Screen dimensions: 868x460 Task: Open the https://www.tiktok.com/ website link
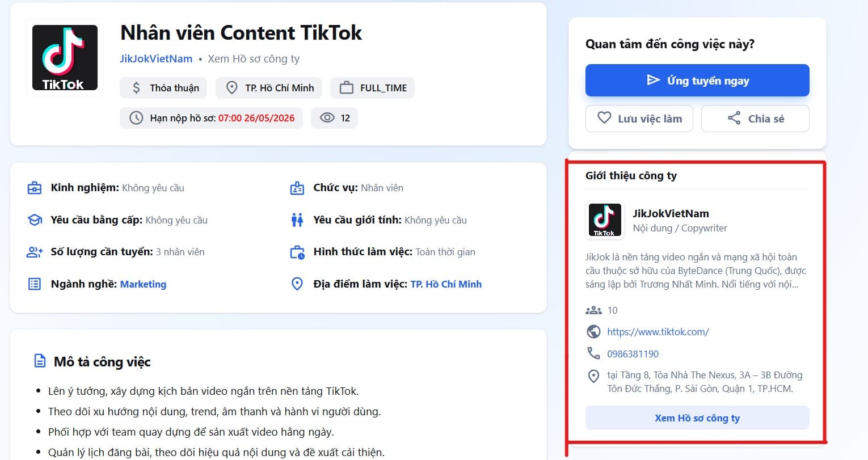point(658,332)
